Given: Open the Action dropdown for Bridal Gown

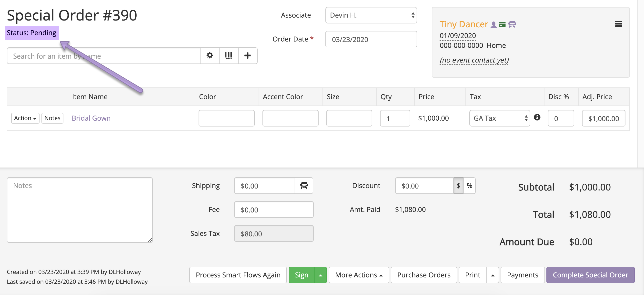Looking at the screenshot, I should 25,118.
